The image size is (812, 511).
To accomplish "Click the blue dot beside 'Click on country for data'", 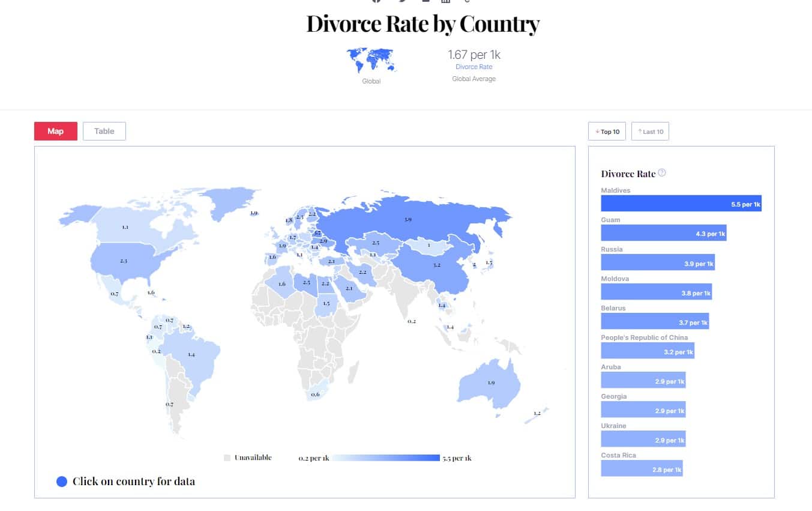I will [62, 482].
